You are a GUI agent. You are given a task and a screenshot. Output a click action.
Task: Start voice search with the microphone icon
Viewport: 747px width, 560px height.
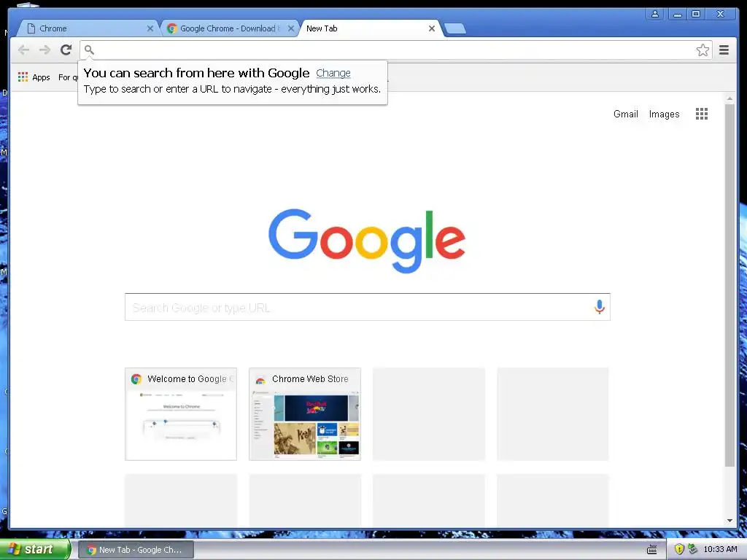point(600,307)
